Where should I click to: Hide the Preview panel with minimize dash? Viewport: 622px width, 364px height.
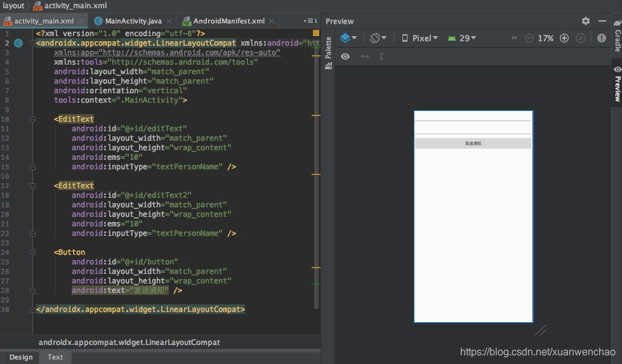click(602, 21)
